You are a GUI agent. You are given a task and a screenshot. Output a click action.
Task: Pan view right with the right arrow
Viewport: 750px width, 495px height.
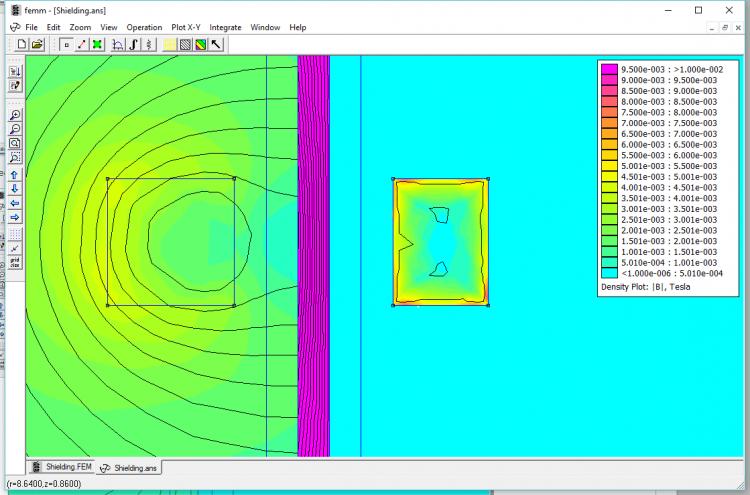pyautogui.click(x=15, y=217)
